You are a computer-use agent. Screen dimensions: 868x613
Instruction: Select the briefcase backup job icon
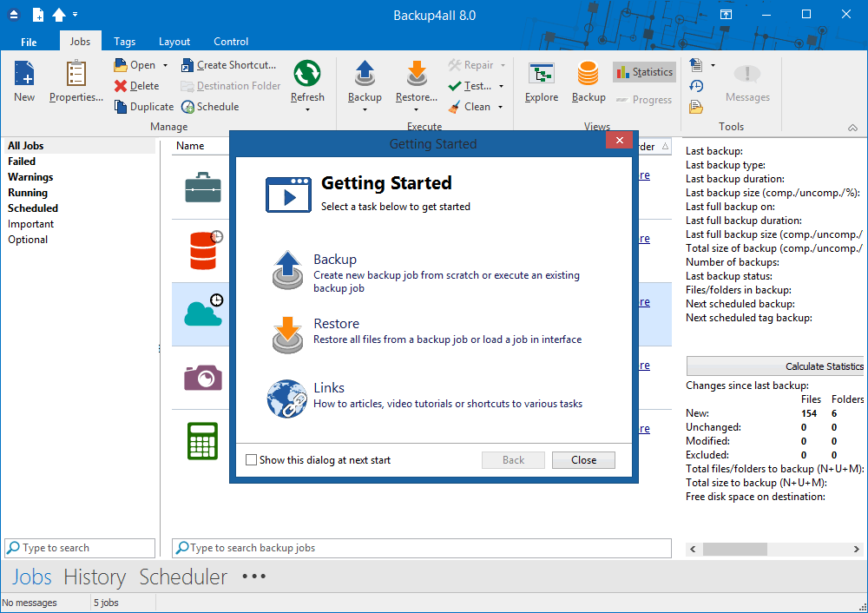coord(202,188)
